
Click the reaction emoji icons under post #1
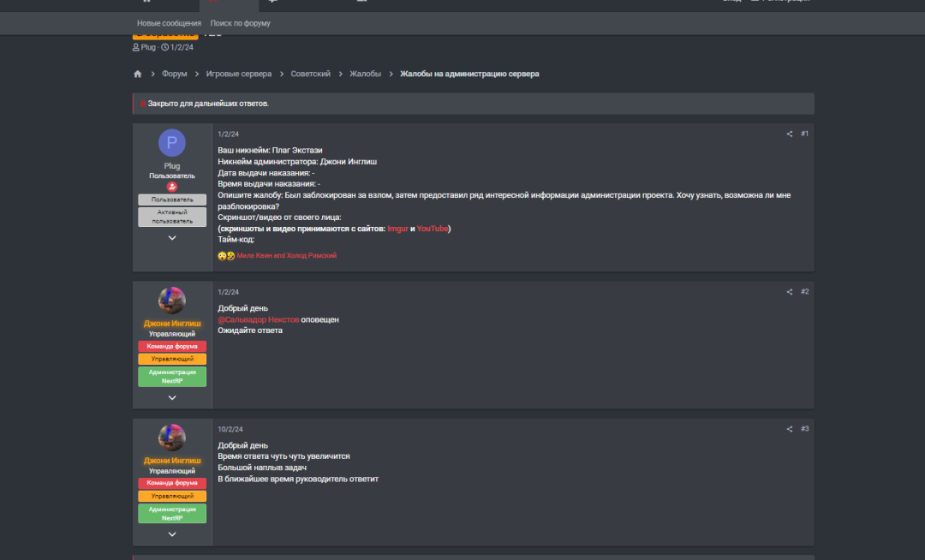226,256
